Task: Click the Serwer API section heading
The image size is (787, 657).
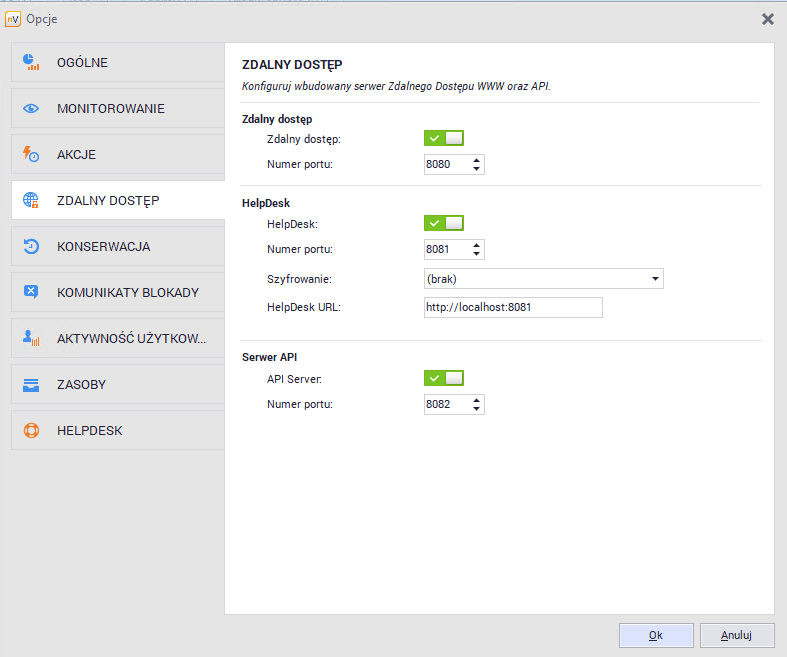Action: pyautogui.click(x=270, y=357)
